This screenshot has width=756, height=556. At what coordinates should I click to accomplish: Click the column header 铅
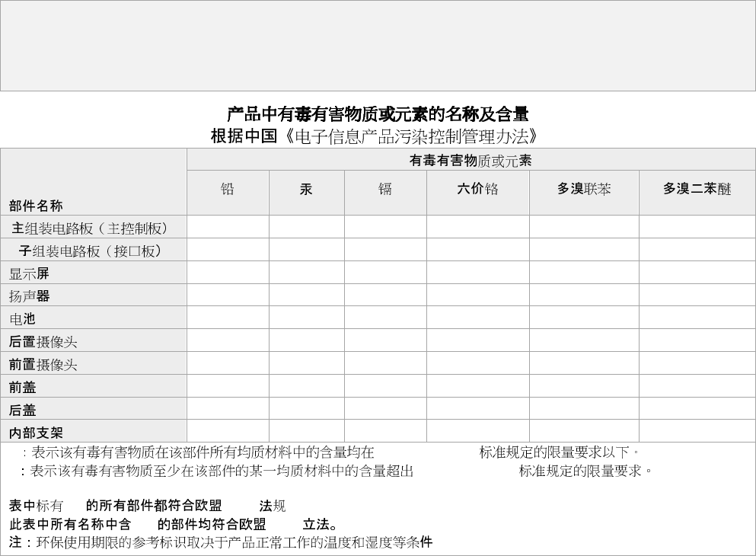click(x=227, y=189)
